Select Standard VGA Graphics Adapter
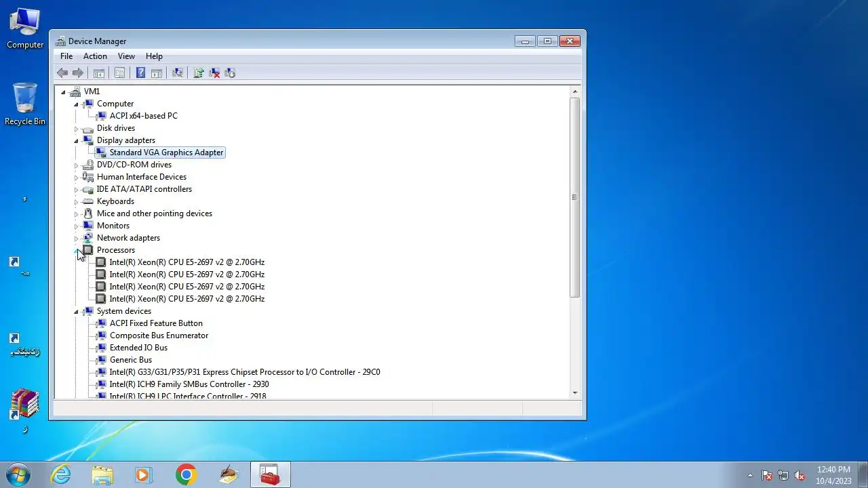The height and width of the screenshot is (488, 868). tap(166, 152)
